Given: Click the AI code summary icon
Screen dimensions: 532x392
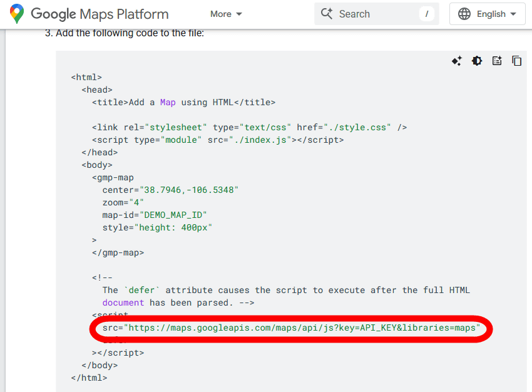Looking at the screenshot, I should tap(497, 61).
